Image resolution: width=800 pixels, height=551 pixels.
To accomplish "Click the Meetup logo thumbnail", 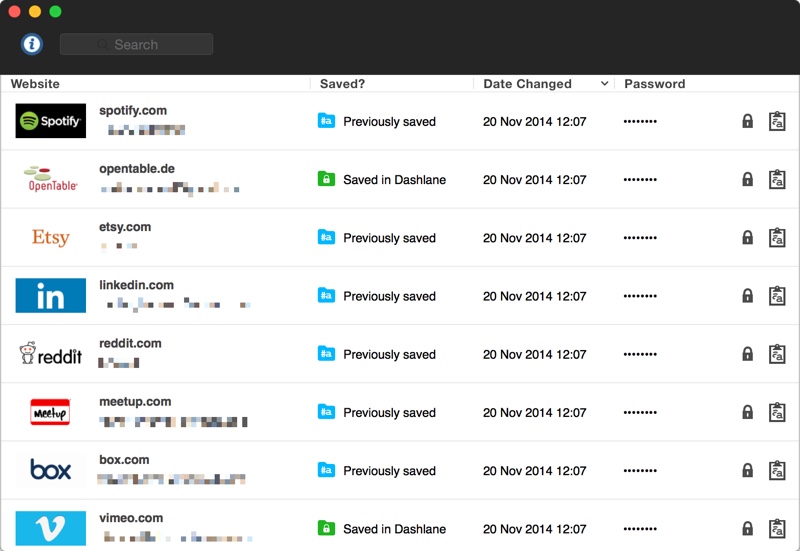I will pyautogui.click(x=51, y=412).
